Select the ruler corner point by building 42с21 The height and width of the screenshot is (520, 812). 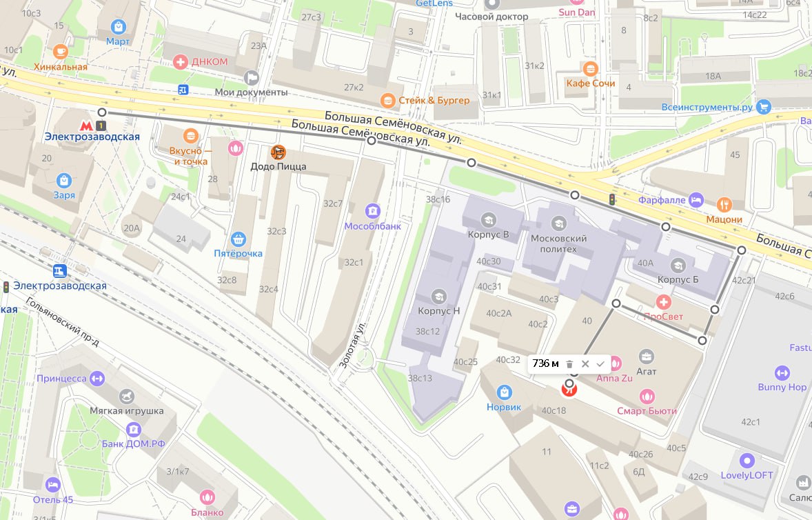point(742,250)
